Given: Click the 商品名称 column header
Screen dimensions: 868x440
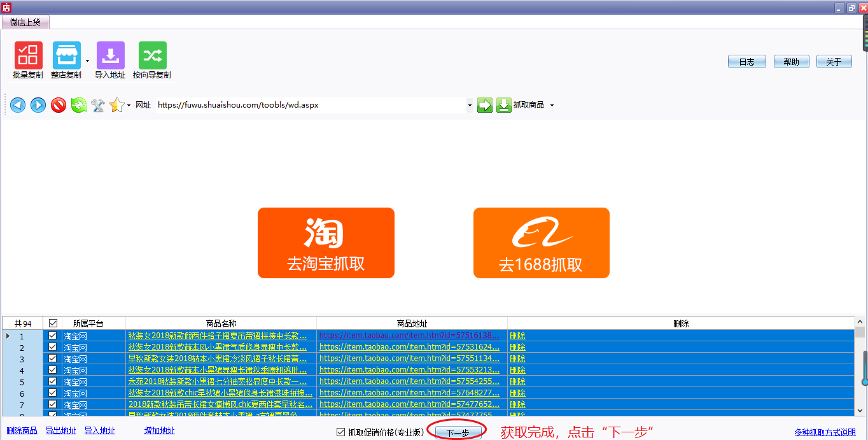Looking at the screenshot, I should pyautogui.click(x=221, y=323).
